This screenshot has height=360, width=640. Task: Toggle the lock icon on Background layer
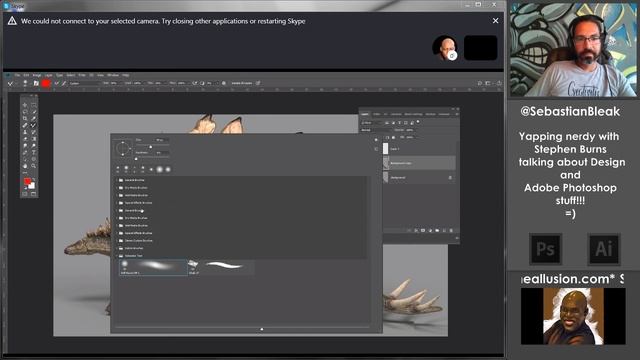click(450, 178)
